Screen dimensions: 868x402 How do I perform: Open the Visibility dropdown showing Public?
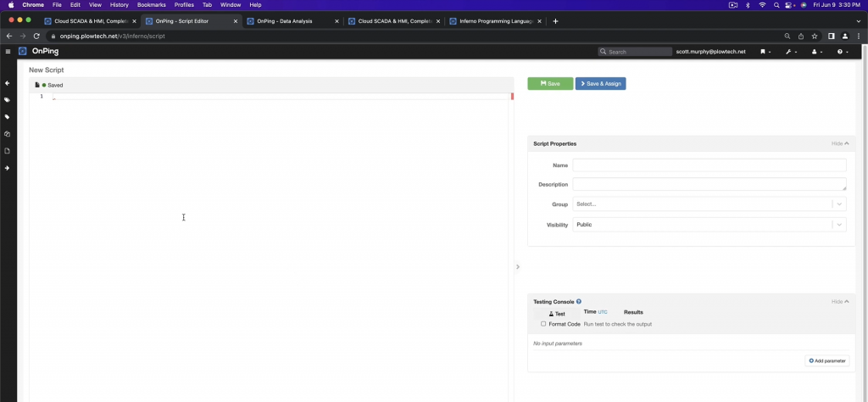coord(709,225)
